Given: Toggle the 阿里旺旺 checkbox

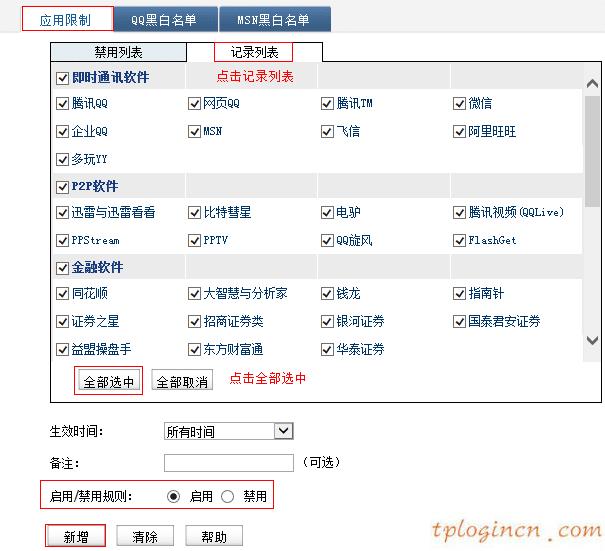Looking at the screenshot, I should pyautogui.click(x=460, y=131).
